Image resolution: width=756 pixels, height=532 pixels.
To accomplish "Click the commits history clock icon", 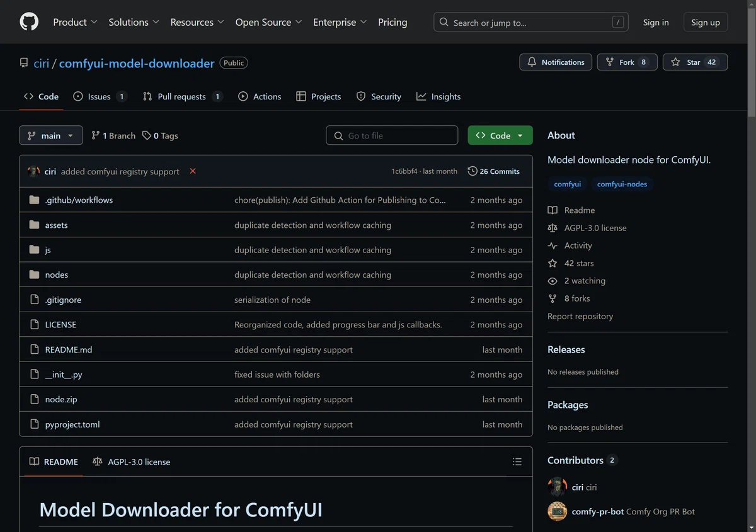I will click(472, 171).
